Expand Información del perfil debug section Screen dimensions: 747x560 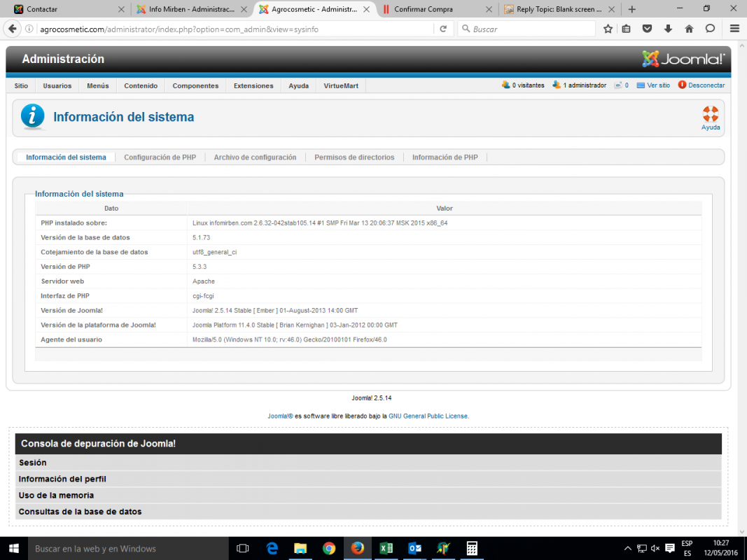(62, 479)
